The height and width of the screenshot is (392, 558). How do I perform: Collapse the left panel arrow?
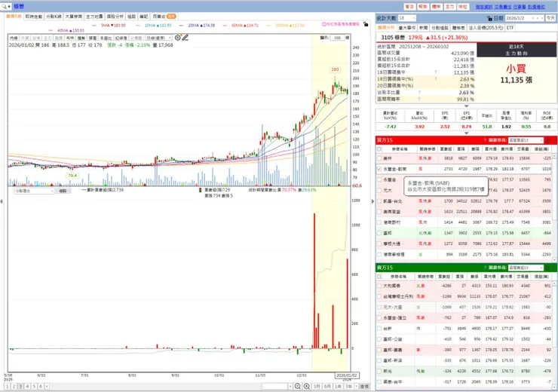(2, 202)
